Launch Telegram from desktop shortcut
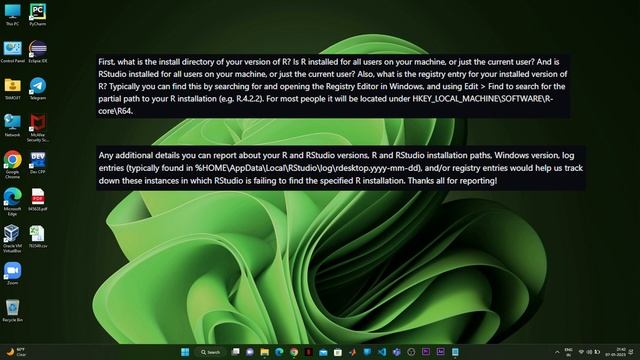Viewport: 640px width, 360px height. [38, 89]
